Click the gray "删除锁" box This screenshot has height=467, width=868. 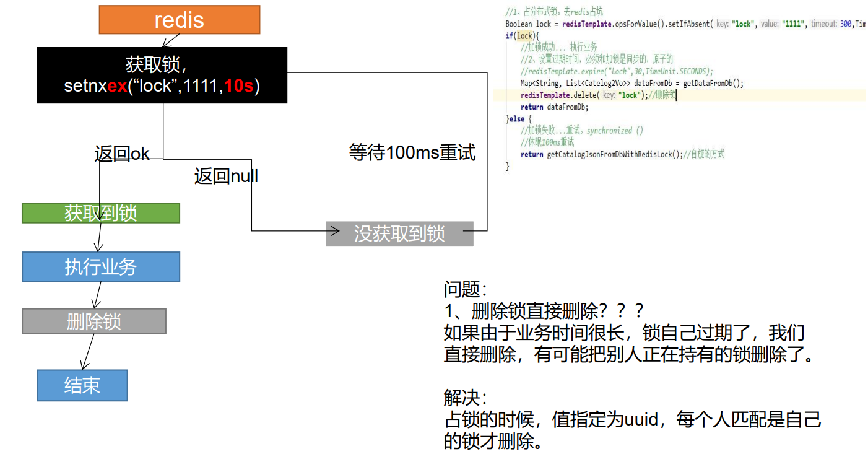94,321
